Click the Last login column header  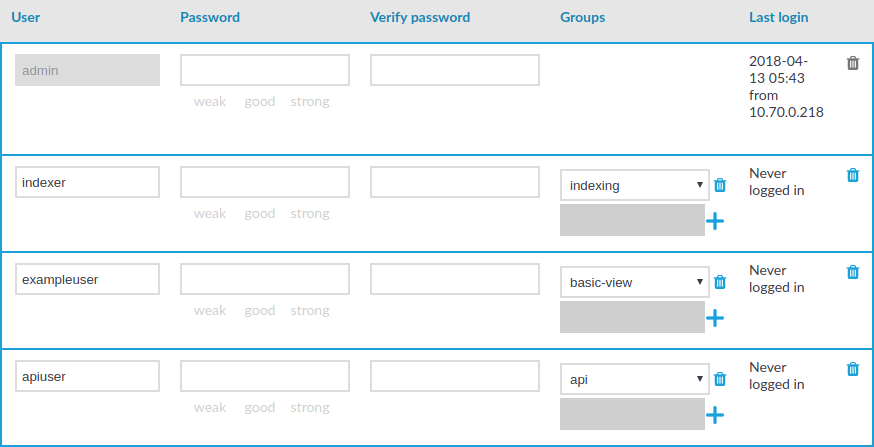tap(779, 17)
